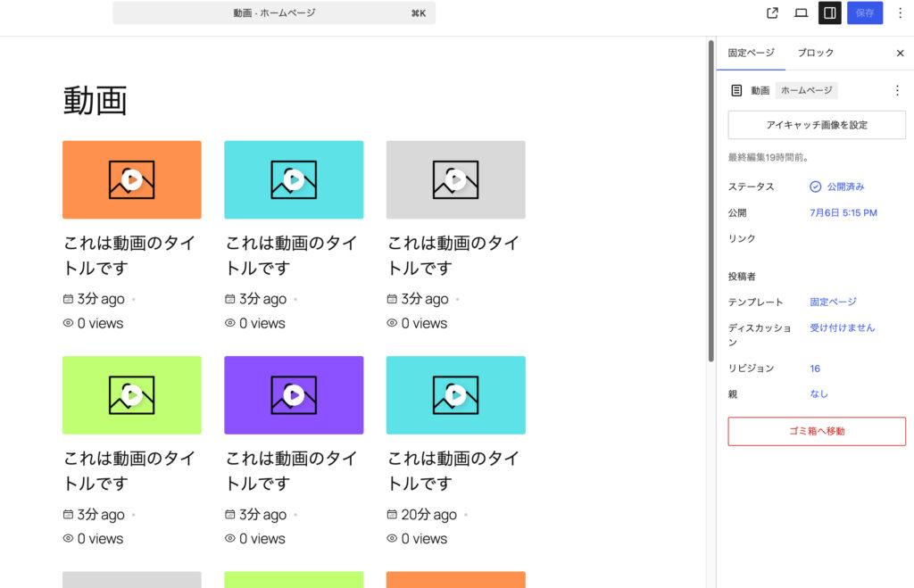Click the blue 保存 save button

click(864, 12)
